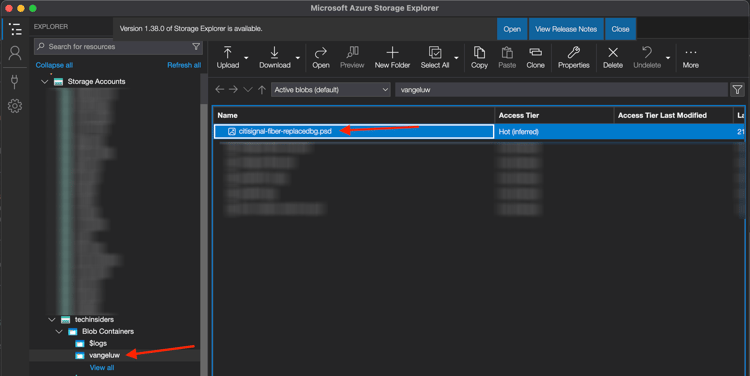
Task: Collapse the Blob Containers tree node
Action: tap(59, 332)
